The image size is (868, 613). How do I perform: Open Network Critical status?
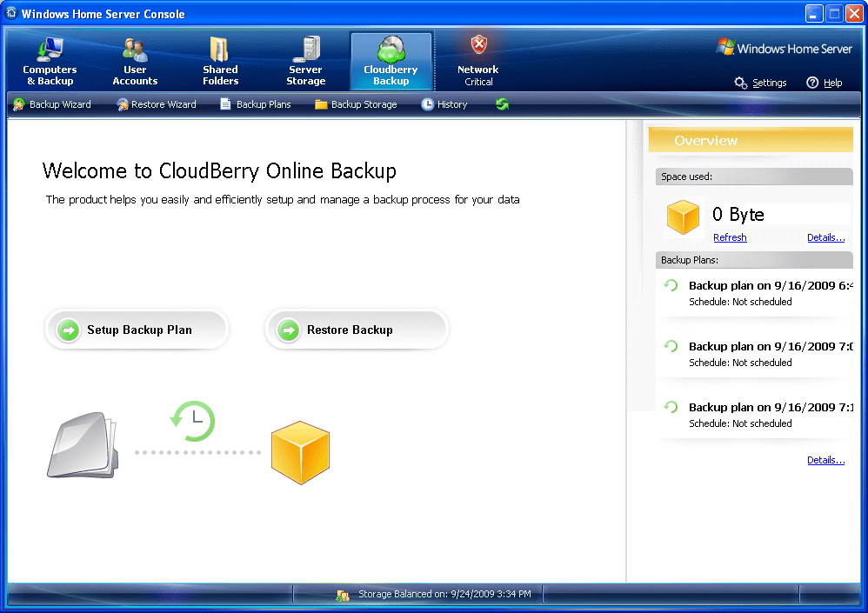(x=478, y=61)
